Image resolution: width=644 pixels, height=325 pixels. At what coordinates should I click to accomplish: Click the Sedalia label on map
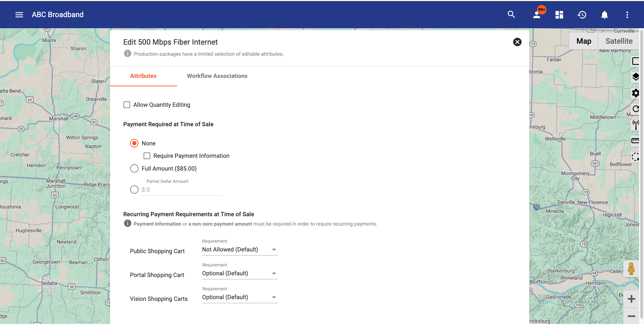click(49, 283)
